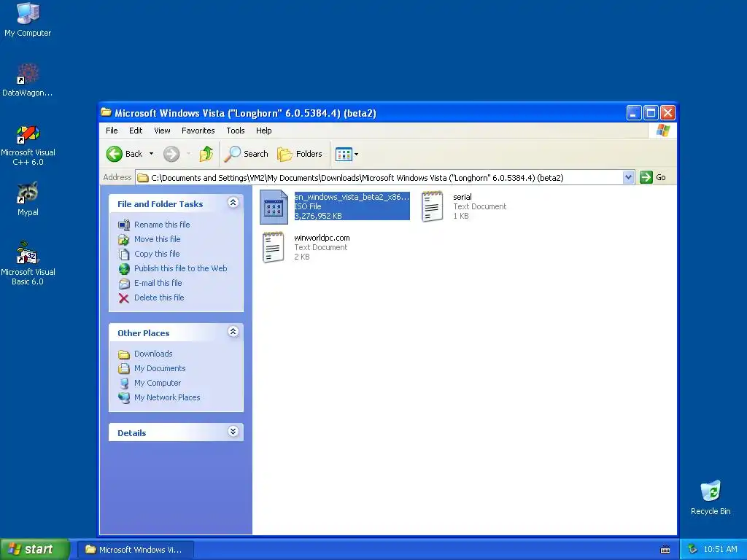Go Back in Explorer toolbar

[125, 154]
